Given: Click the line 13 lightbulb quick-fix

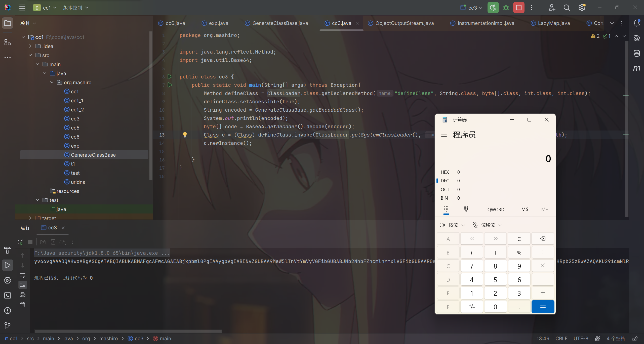Looking at the screenshot, I should click(185, 135).
